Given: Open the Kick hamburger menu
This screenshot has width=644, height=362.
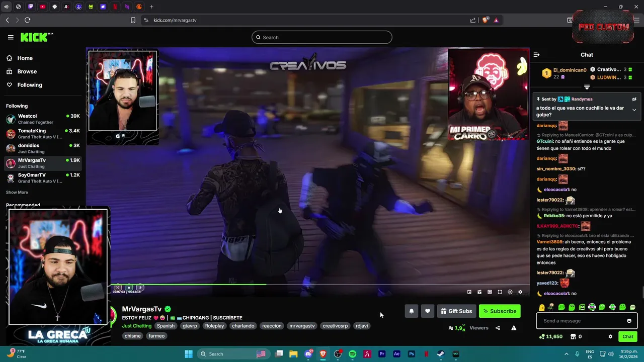Looking at the screenshot, I should pyautogui.click(x=11, y=37).
